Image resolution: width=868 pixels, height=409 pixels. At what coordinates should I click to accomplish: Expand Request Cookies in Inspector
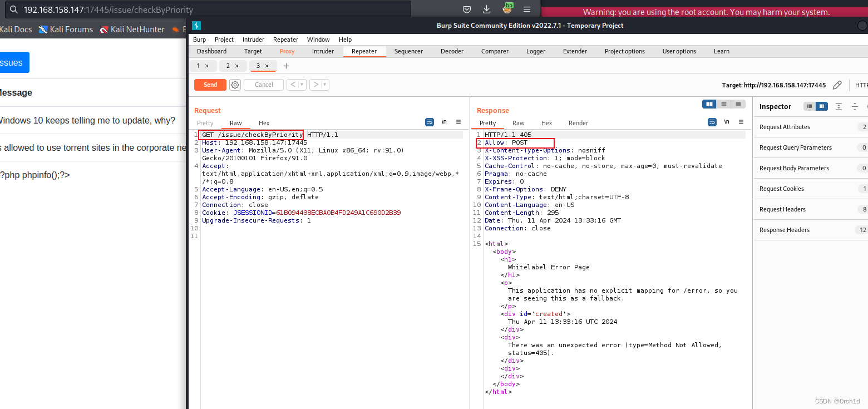(811, 189)
